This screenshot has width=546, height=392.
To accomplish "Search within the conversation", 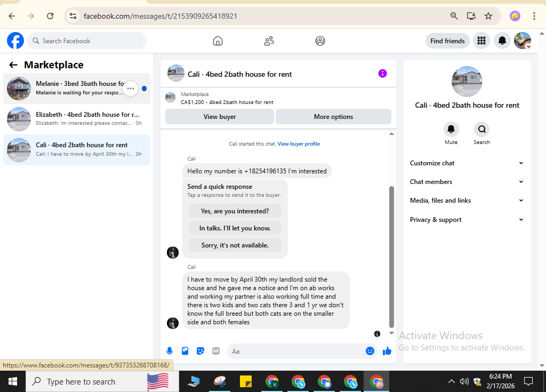I will (481, 129).
